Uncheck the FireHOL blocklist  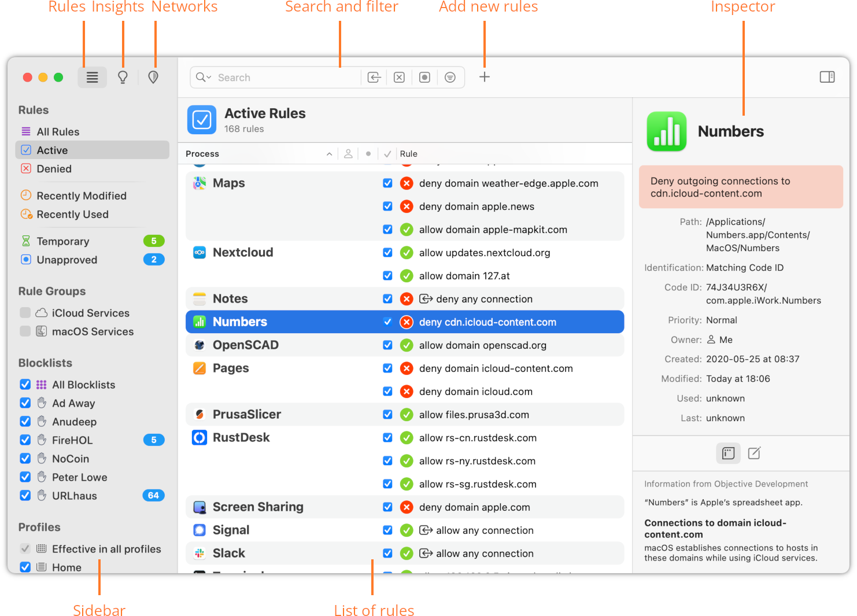point(25,440)
